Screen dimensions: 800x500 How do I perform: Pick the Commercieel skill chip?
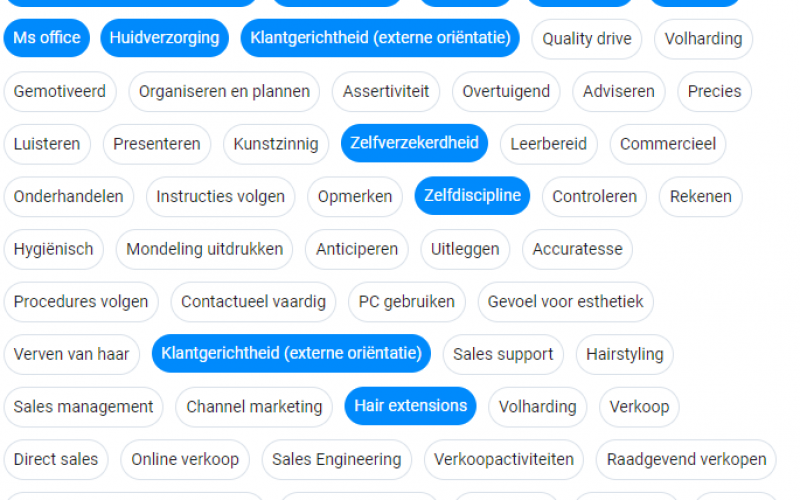tap(668, 144)
